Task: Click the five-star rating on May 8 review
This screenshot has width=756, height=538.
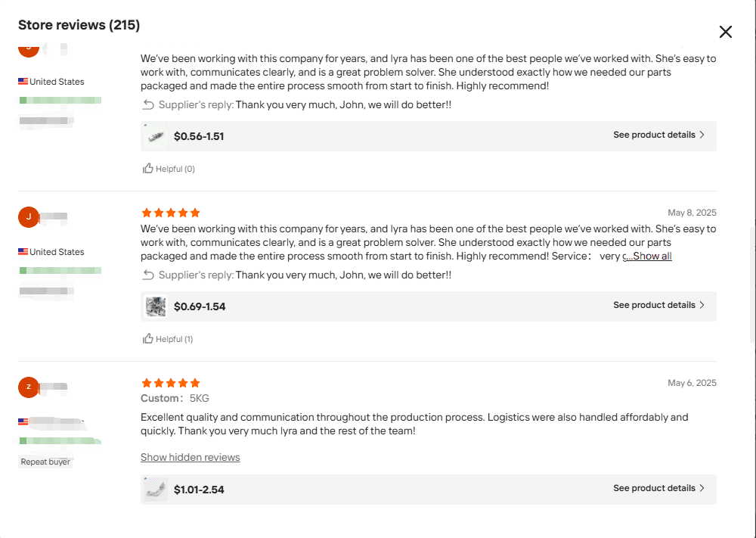Action: point(171,213)
